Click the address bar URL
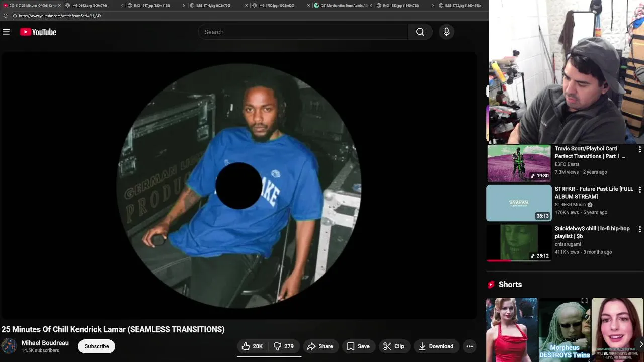The image size is (644, 362). [60, 16]
